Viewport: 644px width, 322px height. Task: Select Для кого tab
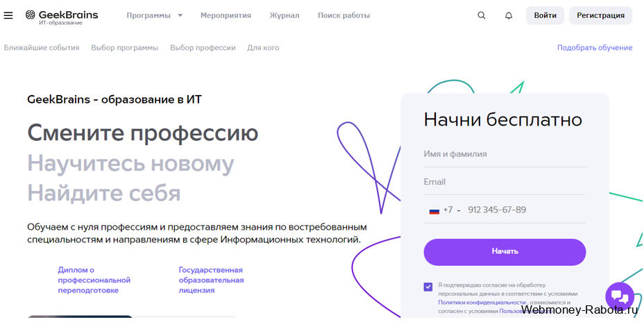pos(263,48)
